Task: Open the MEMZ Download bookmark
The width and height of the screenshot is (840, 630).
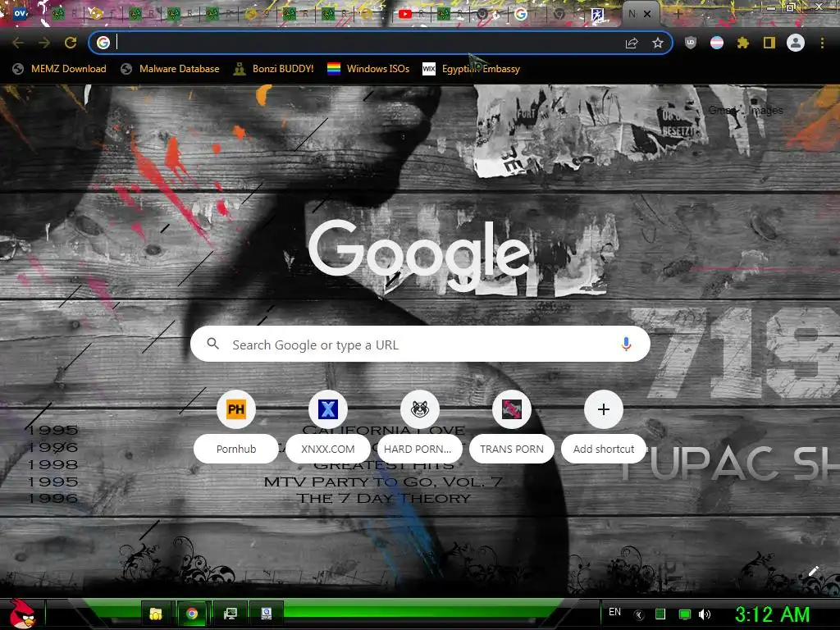Action: (59, 69)
